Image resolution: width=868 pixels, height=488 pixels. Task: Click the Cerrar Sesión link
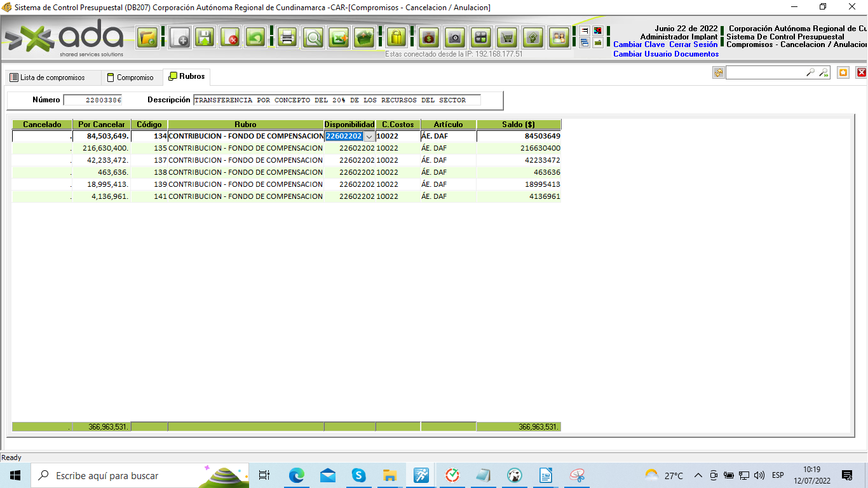coord(693,45)
